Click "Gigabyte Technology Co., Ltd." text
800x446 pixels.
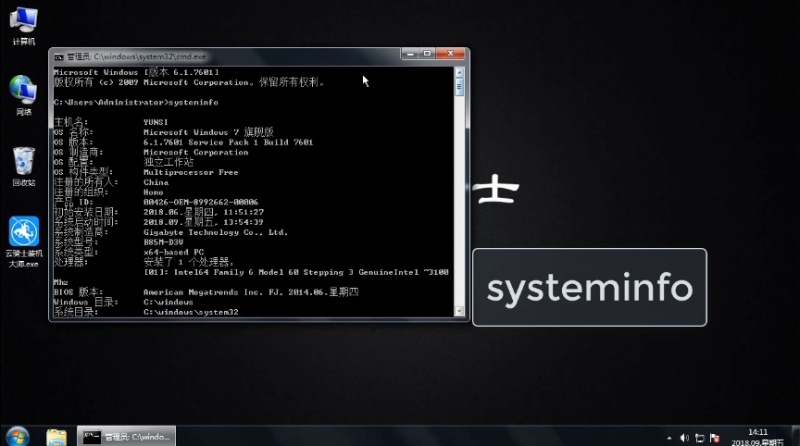tap(216, 232)
